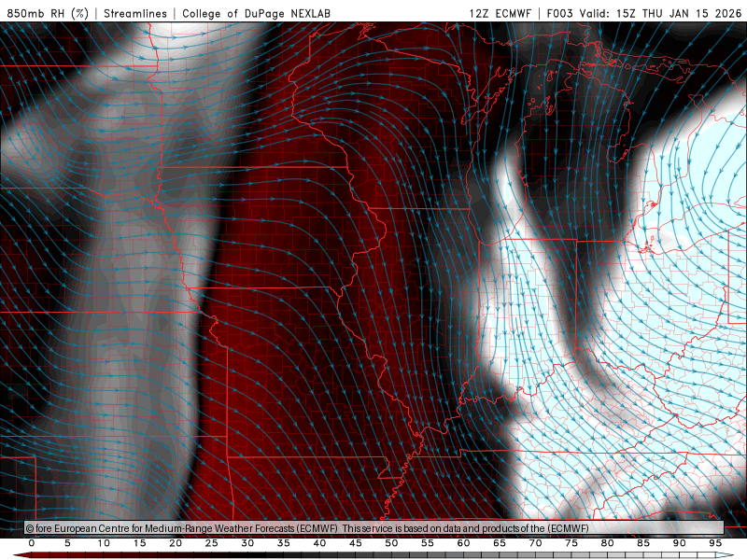Click the '80' colorbar scale label
The image size is (747, 560).
pos(608,543)
